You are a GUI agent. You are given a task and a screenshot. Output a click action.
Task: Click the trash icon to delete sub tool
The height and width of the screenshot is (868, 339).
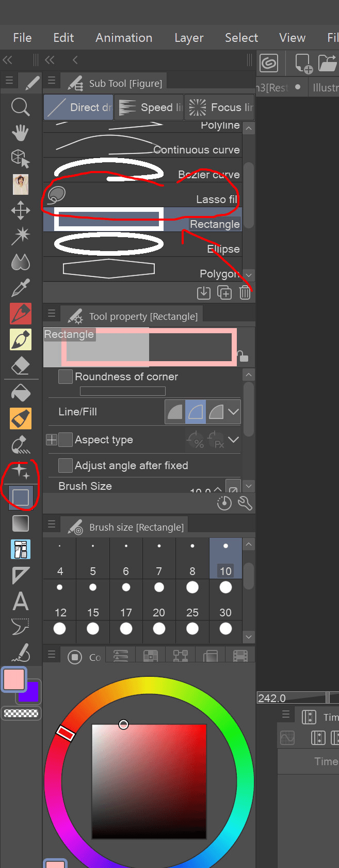coord(245,293)
